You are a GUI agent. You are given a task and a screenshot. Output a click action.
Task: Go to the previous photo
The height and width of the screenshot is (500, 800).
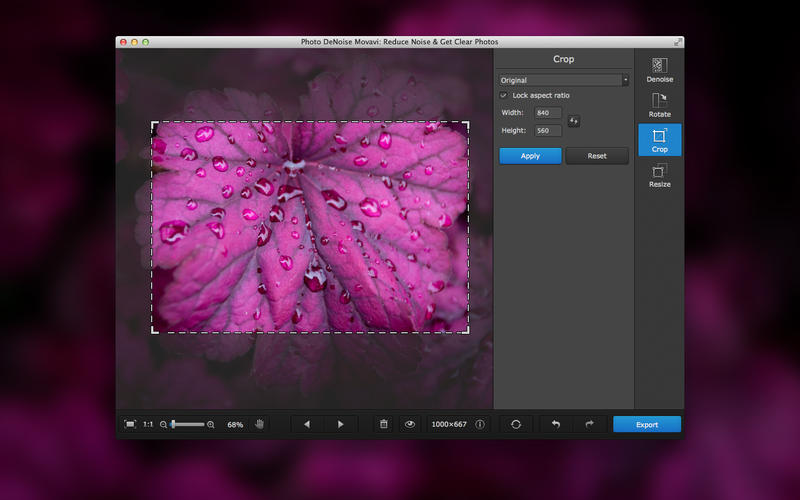[307, 424]
